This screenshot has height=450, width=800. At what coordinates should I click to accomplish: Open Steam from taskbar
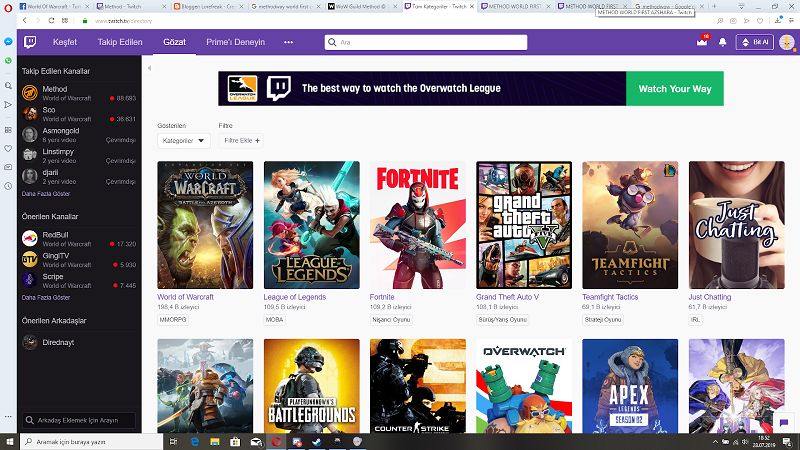click(x=316, y=441)
